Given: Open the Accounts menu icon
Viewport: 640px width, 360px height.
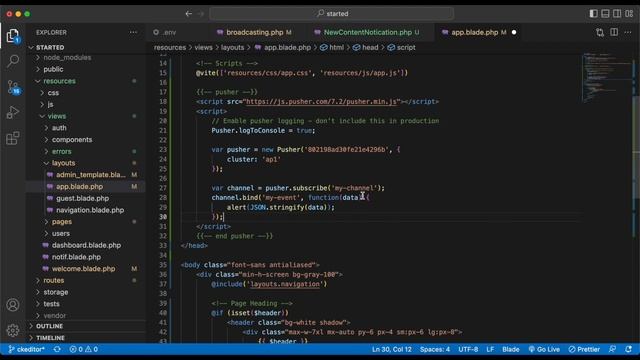Looking at the screenshot, I should pos(13,305).
